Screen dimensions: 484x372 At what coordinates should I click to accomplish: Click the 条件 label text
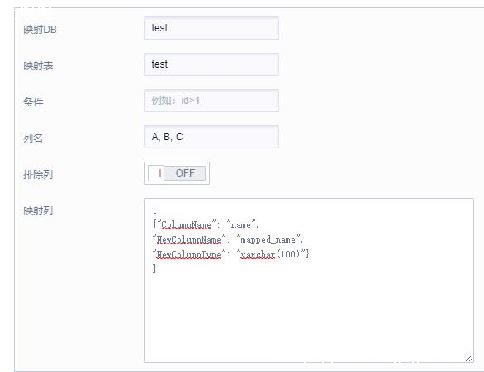(33, 102)
